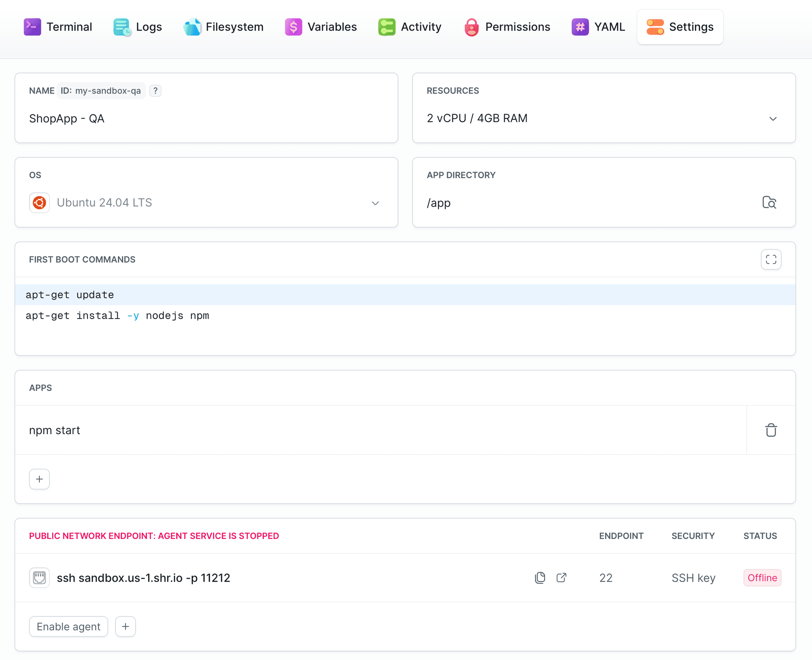Switch to the Variables tab
Image resolution: width=812 pixels, height=660 pixels.
(321, 27)
